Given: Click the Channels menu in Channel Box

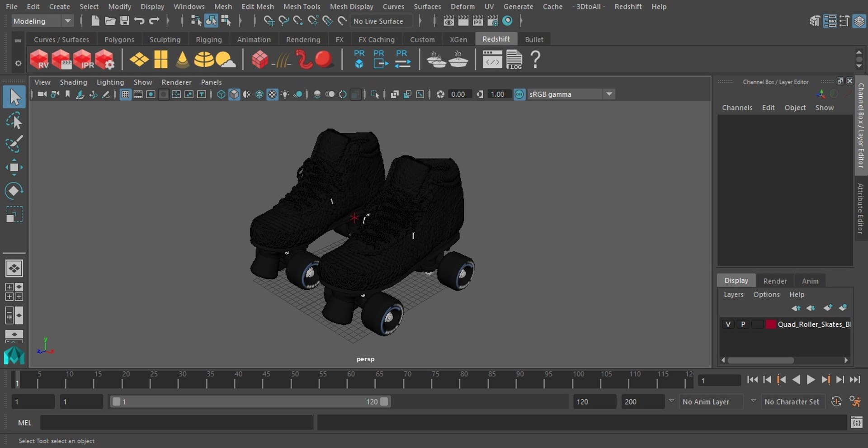Looking at the screenshot, I should (x=737, y=108).
